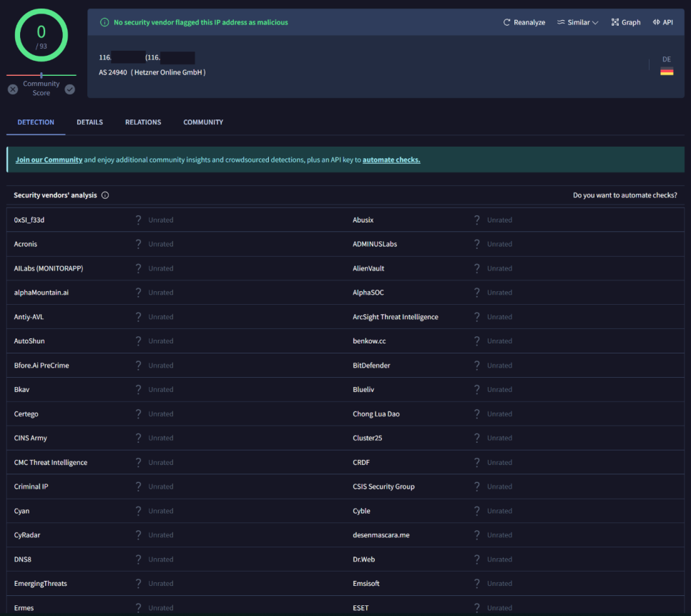691x616 pixels.
Task: Open the Graph view
Action: point(626,22)
